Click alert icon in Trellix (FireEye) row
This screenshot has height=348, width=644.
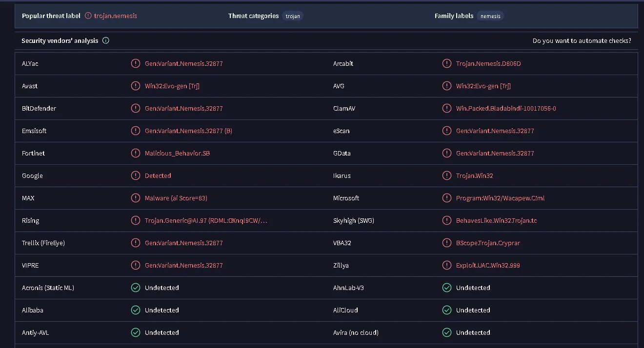click(x=136, y=243)
